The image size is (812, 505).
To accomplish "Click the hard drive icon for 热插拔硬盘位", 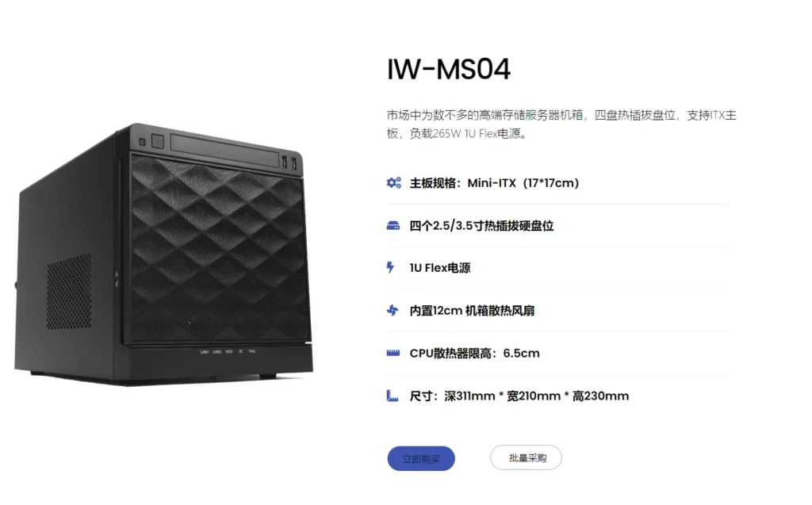I will tap(393, 225).
